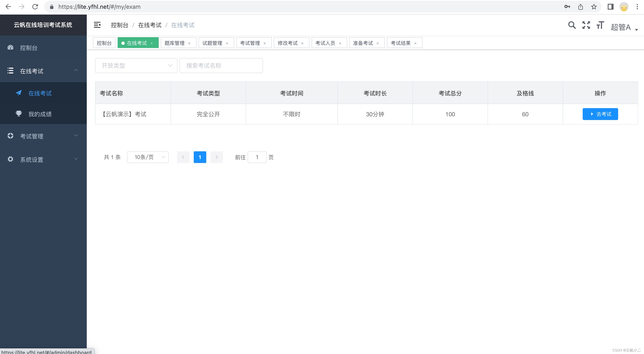Collapse sidebar with the hamburger icon

click(x=97, y=25)
